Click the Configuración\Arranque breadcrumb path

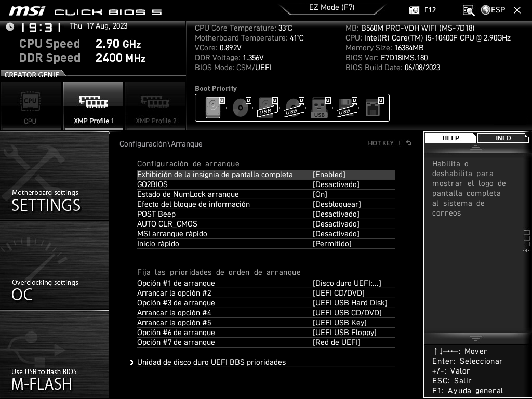pos(161,143)
